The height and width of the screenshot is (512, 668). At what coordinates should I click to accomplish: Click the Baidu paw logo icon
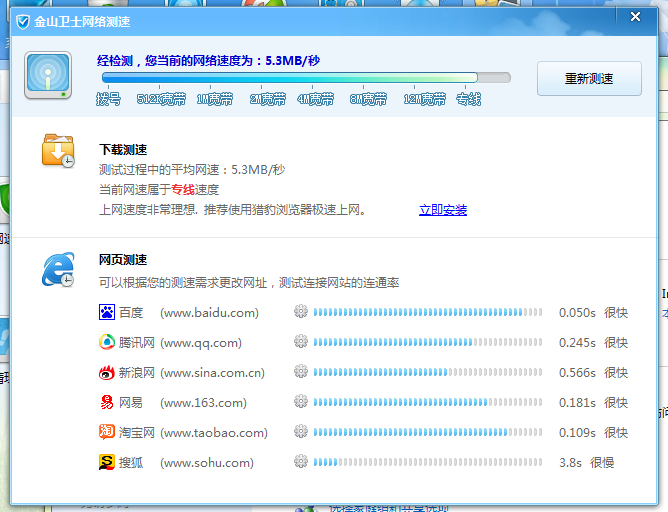[x=107, y=312]
